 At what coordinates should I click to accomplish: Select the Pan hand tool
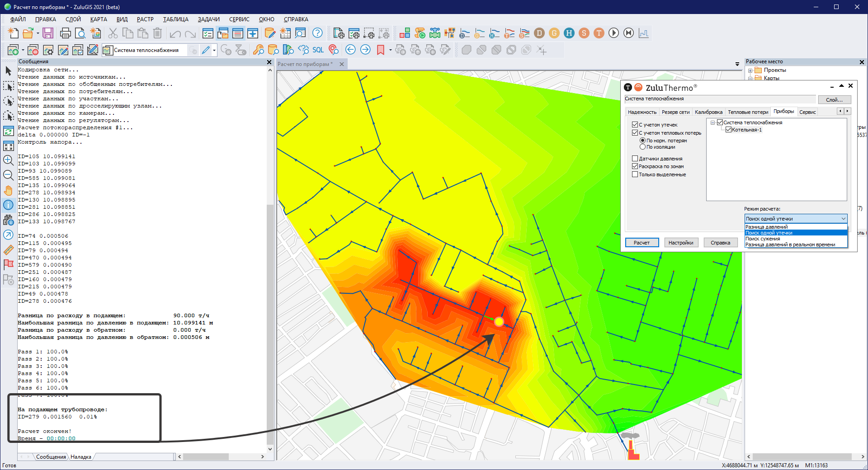click(x=8, y=190)
